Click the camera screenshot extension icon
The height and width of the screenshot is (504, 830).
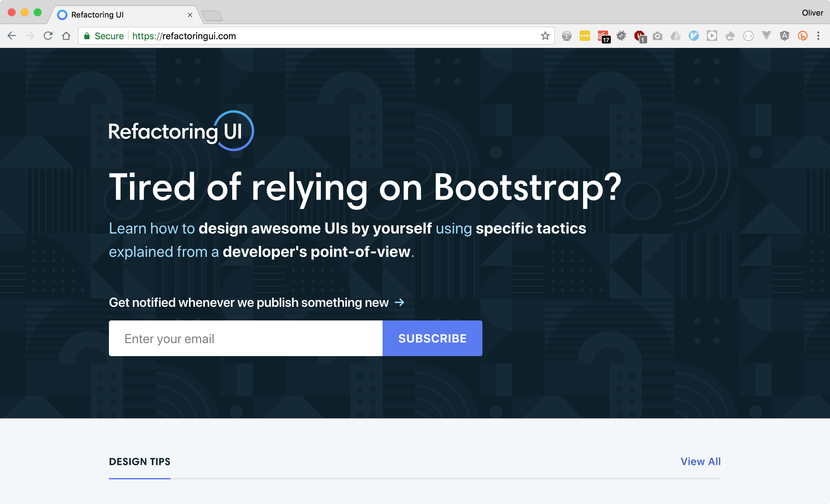pos(657,36)
